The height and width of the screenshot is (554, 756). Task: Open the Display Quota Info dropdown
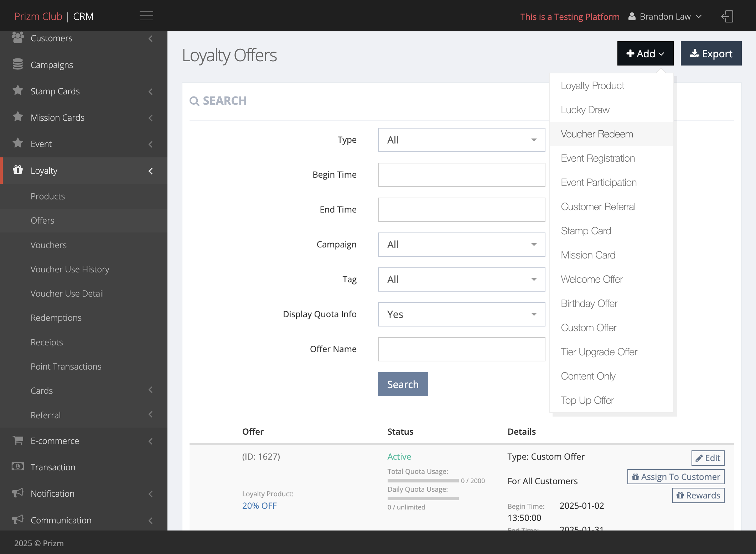(x=461, y=314)
